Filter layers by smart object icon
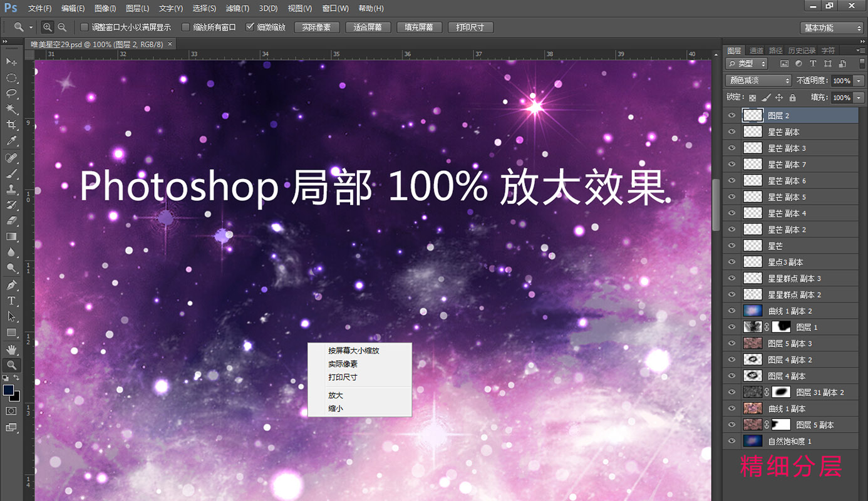The width and height of the screenshot is (868, 501). point(843,64)
